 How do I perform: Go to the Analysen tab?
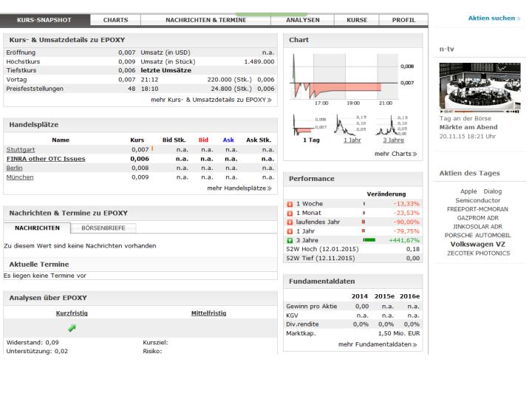point(303,20)
